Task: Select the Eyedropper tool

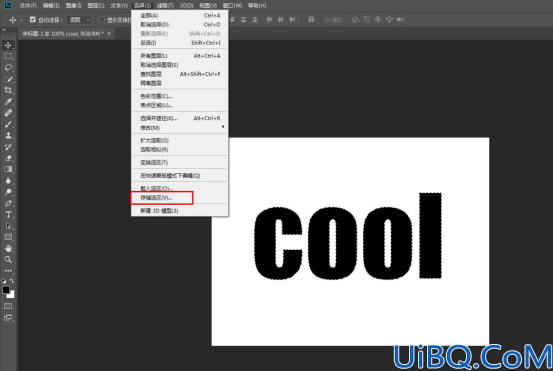Action: [8, 102]
